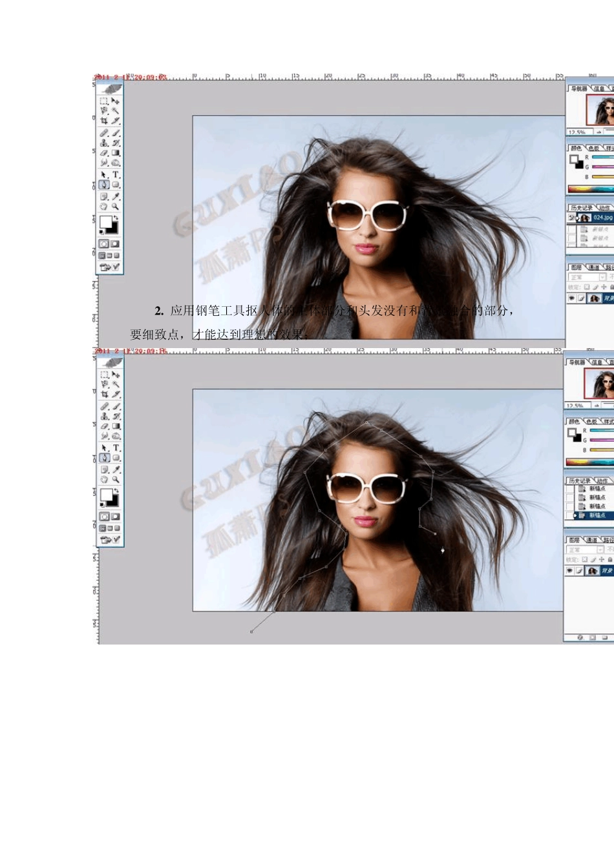
Task: Toggle lock transparent pixels checkbox in upper Layers panel
Action: pos(586,287)
